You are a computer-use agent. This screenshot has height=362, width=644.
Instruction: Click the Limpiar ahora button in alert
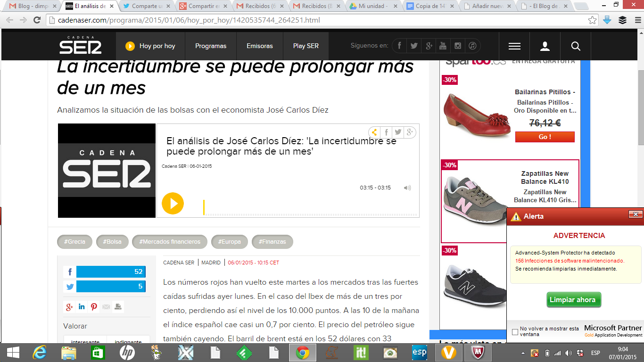(573, 300)
